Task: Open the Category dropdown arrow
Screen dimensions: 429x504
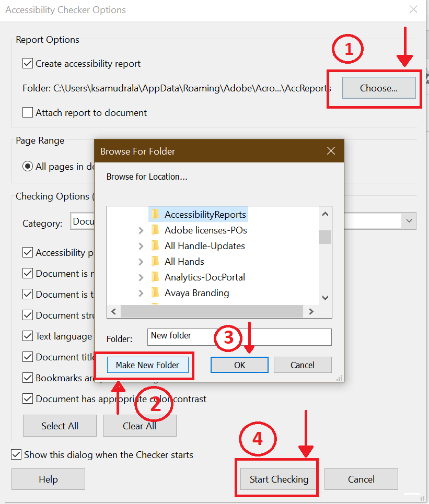Action: (409, 221)
